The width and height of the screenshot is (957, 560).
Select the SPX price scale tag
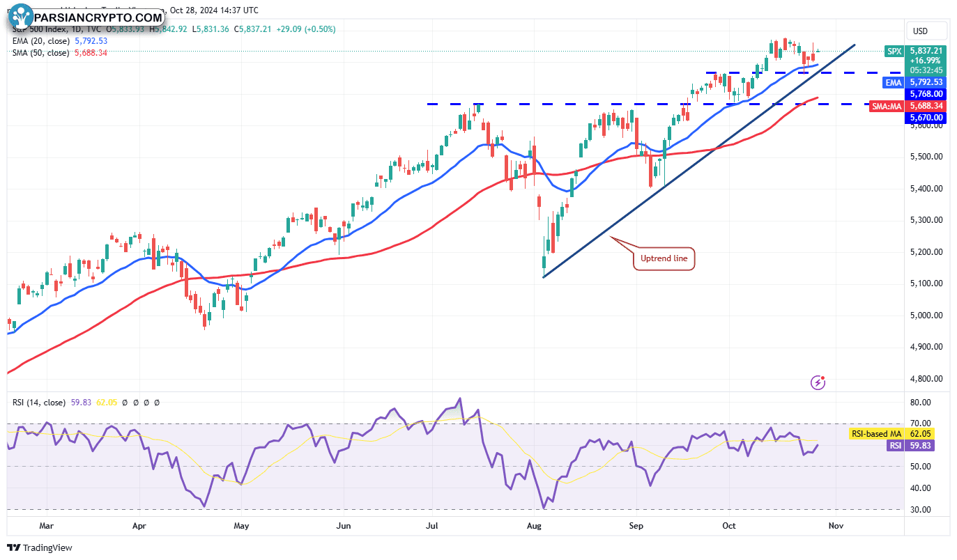tap(894, 51)
